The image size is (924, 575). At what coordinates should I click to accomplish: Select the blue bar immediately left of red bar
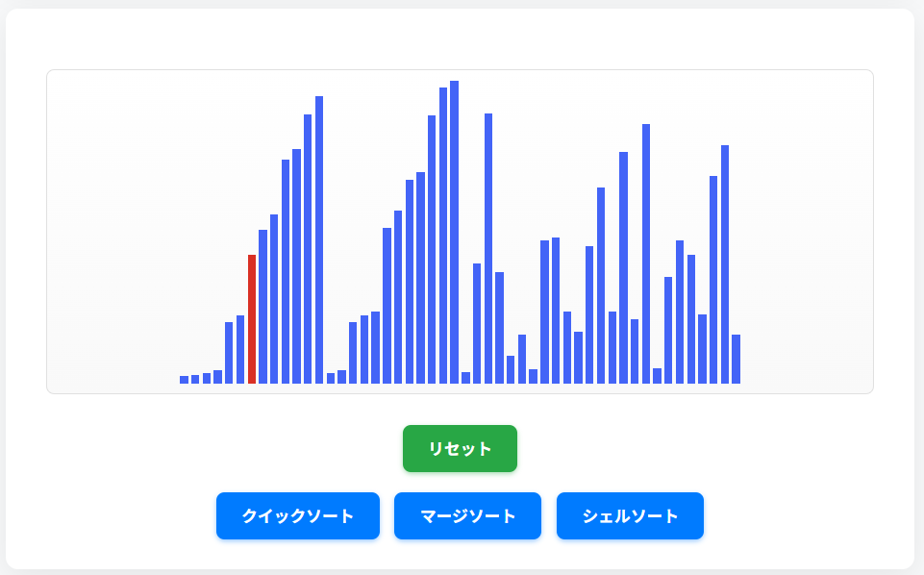[x=240, y=349]
